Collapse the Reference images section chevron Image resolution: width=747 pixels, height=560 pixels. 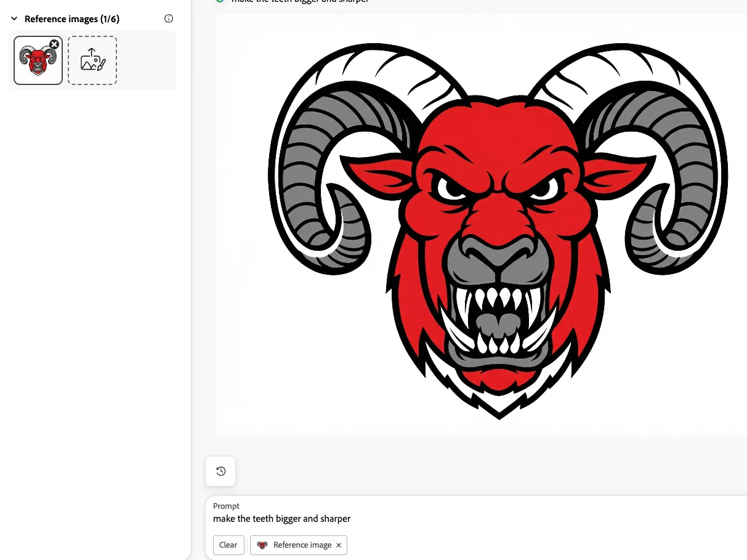pyautogui.click(x=14, y=19)
